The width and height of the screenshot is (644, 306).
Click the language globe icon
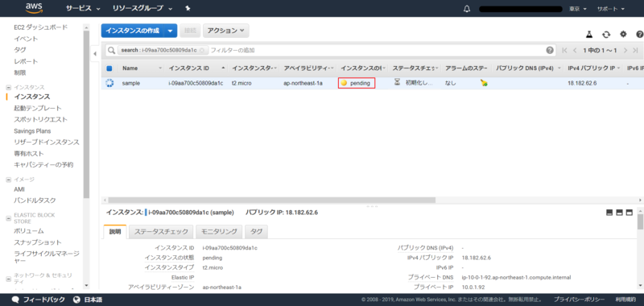(x=76, y=300)
